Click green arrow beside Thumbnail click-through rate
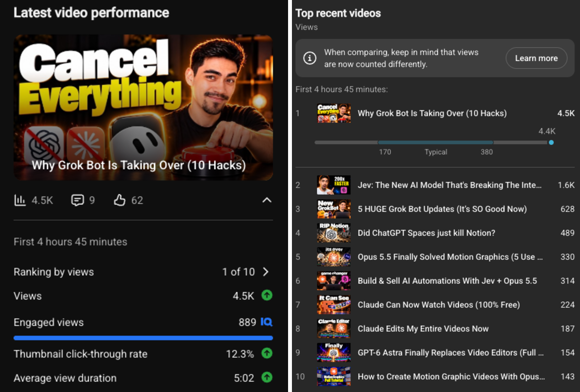This screenshot has height=392, width=580. tap(267, 353)
